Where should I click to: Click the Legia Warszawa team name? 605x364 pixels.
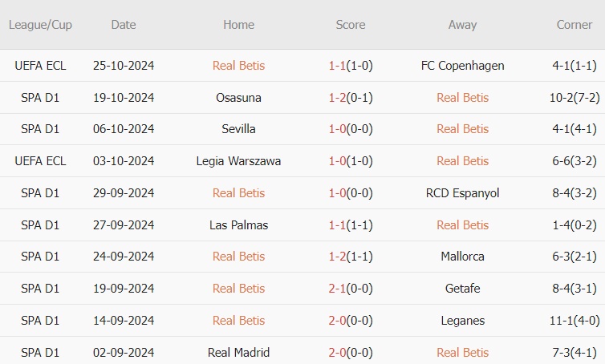(238, 161)
